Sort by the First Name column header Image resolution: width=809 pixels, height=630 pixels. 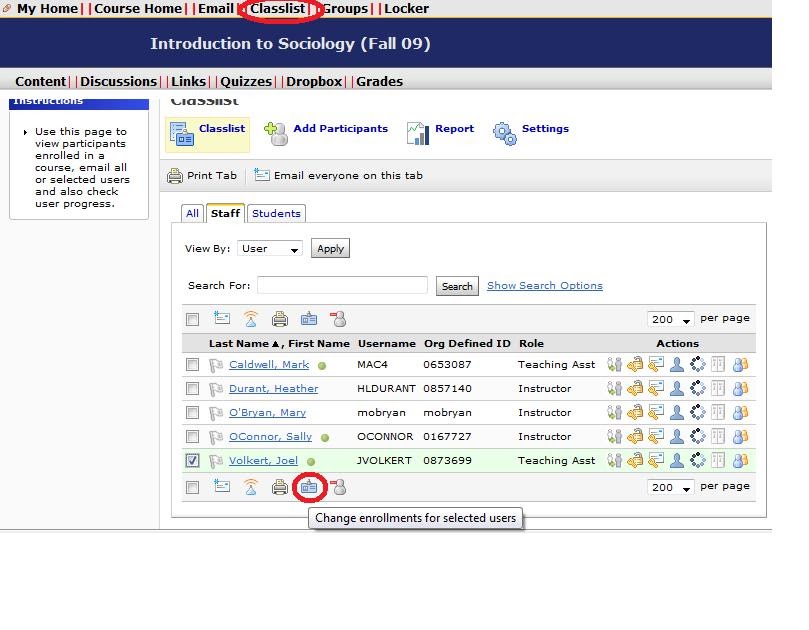(x=319, y=344)
